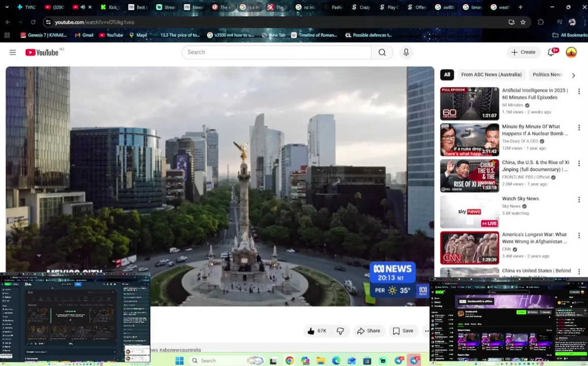Open options for Rise of Xi Jinping video
The image size is (588, 366).
click(x=579, y=164)
